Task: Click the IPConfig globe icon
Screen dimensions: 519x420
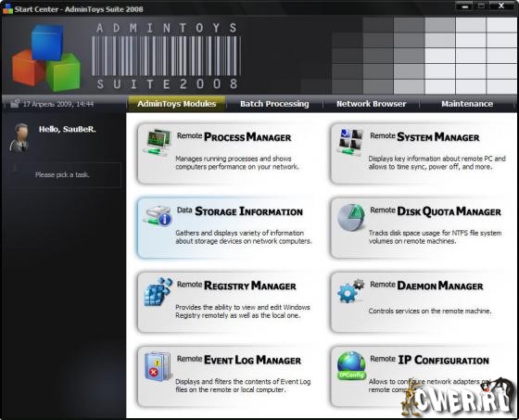Action: (351, 365)
